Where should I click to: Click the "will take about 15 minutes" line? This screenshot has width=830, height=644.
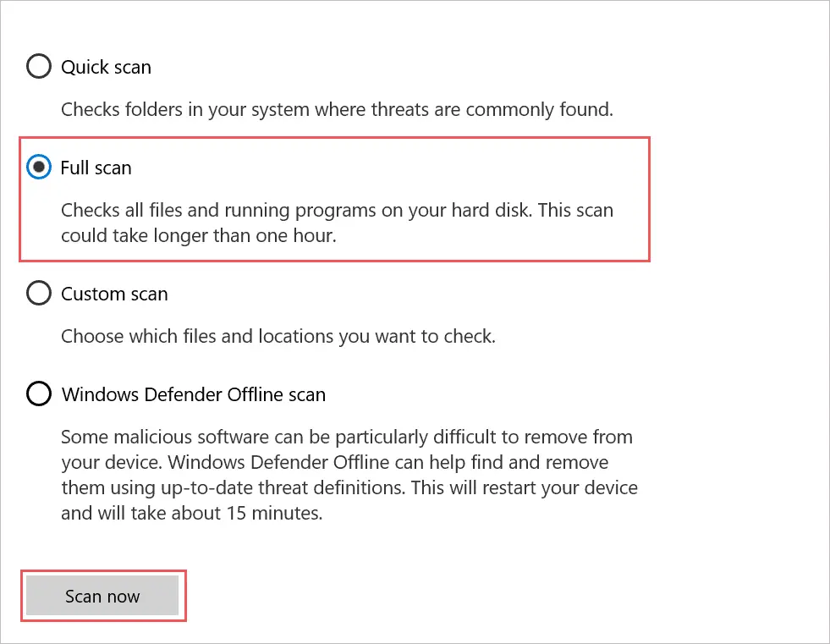coord(211,514)
